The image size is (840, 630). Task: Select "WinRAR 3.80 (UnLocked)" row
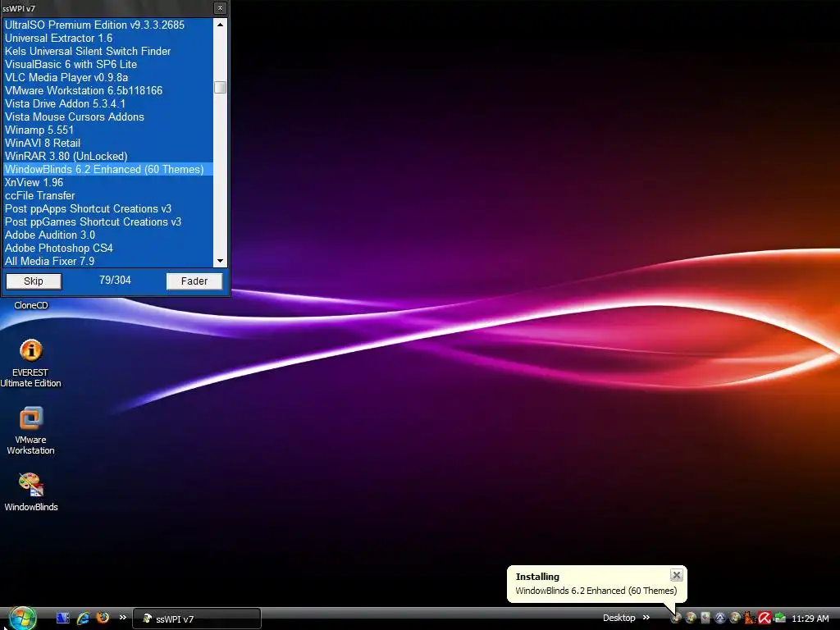(108, 156)
